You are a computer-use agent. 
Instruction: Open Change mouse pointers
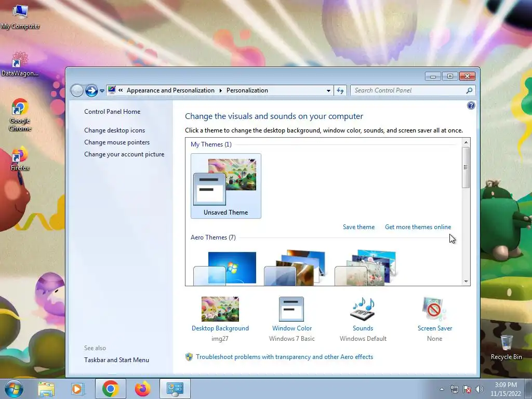point(117,142)
